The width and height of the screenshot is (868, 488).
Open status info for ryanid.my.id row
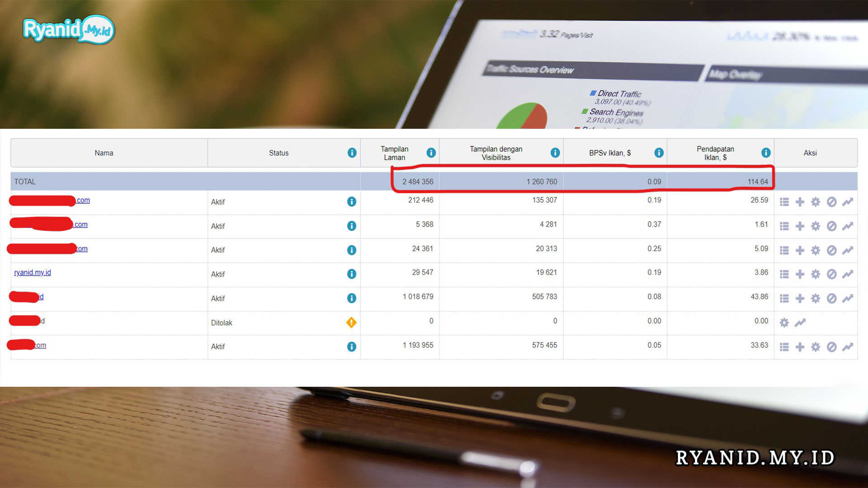(x=351, y=274)
